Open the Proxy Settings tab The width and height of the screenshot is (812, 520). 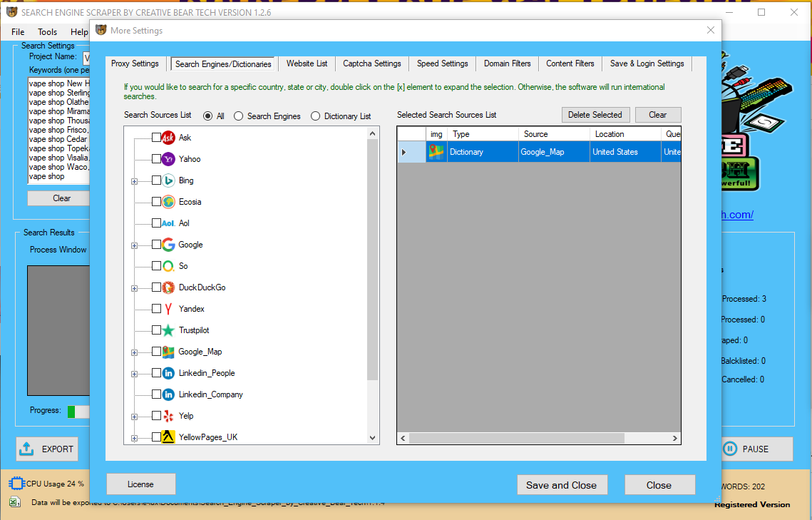(135, 63)
